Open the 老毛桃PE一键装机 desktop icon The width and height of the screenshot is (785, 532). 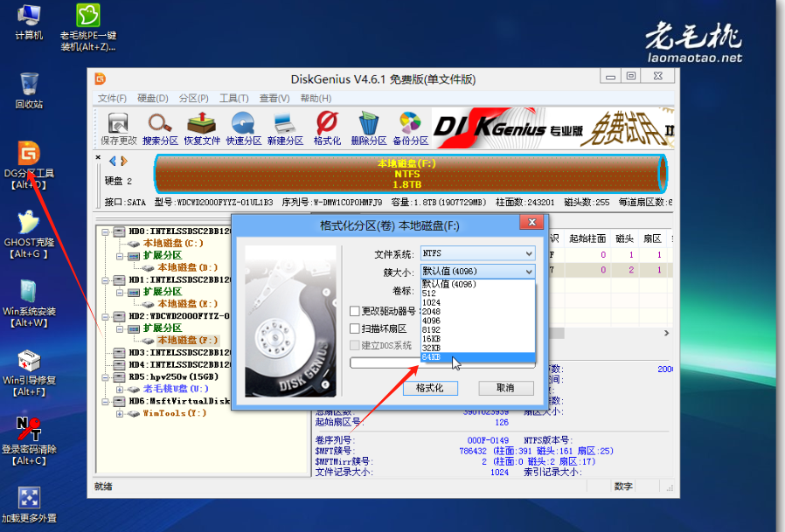(88, 28)
